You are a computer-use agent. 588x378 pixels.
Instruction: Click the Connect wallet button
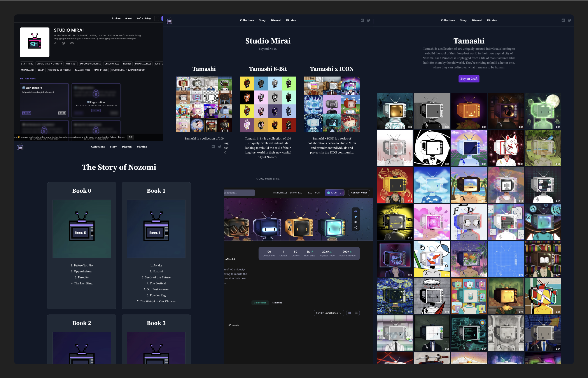pos(359,193)
